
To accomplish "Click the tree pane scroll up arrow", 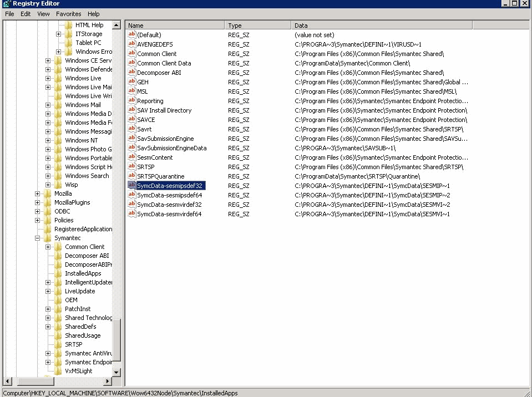I will click(x=116, y=25).
